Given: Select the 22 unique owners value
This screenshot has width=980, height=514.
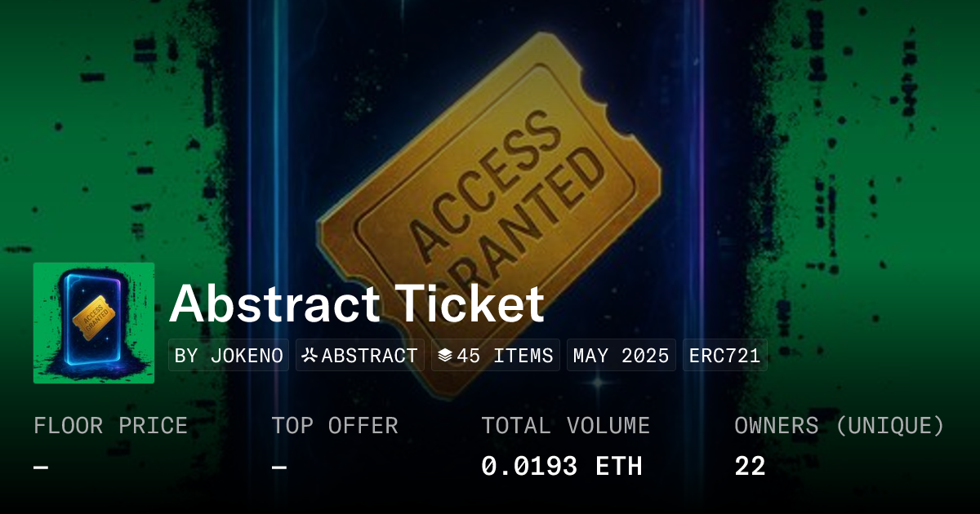Looking at the screenshot, I should pyautogui.click(x=750, y=466).
